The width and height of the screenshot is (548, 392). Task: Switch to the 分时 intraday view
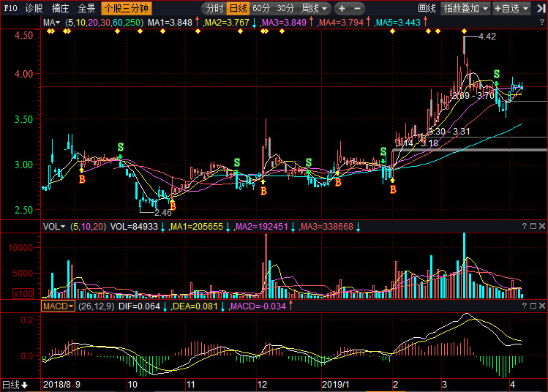(x=214, y=9)
